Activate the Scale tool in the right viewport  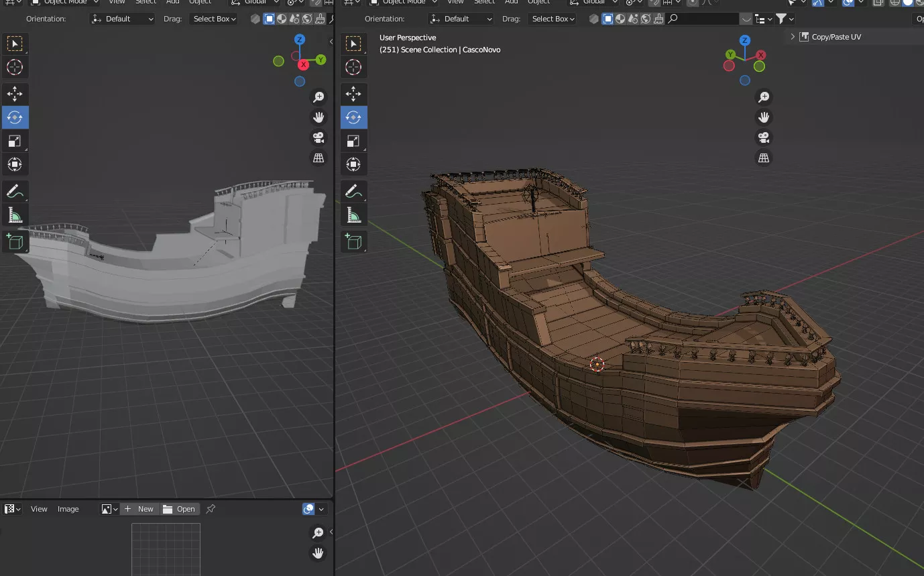pos(353,141)
